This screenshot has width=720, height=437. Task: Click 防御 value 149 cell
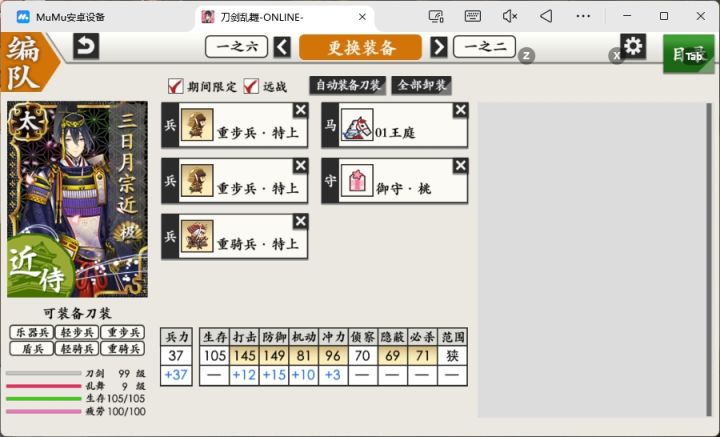click(274, 356)
